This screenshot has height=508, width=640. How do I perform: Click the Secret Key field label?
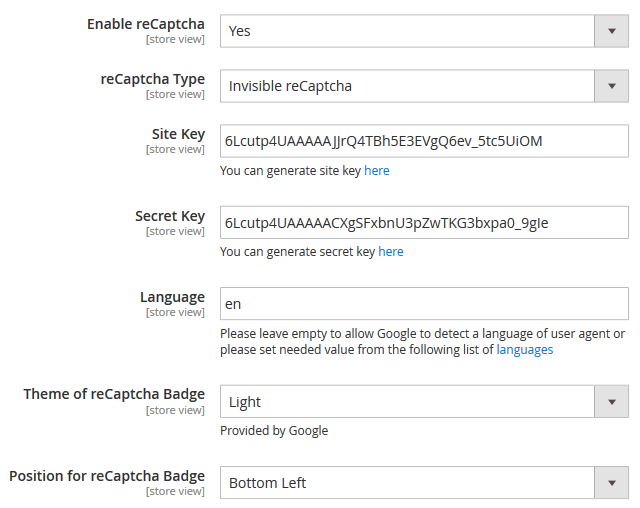[x=170, y=216]
